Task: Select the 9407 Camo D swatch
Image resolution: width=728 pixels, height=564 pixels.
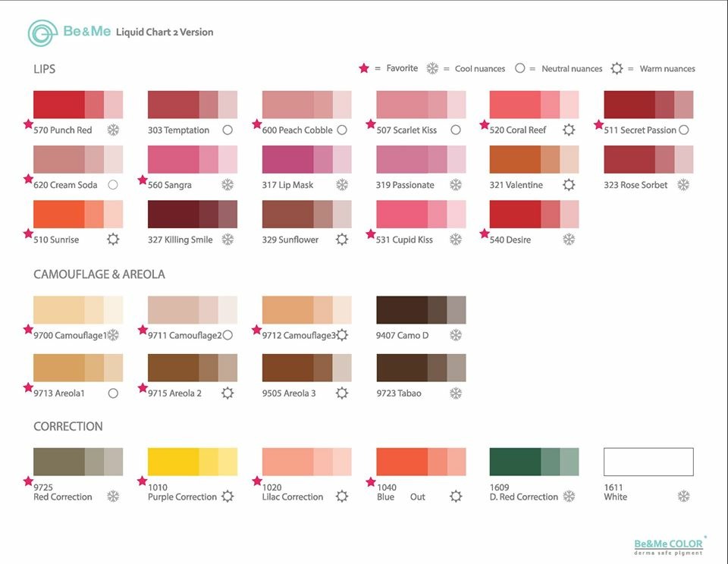Action: (421, 309)
